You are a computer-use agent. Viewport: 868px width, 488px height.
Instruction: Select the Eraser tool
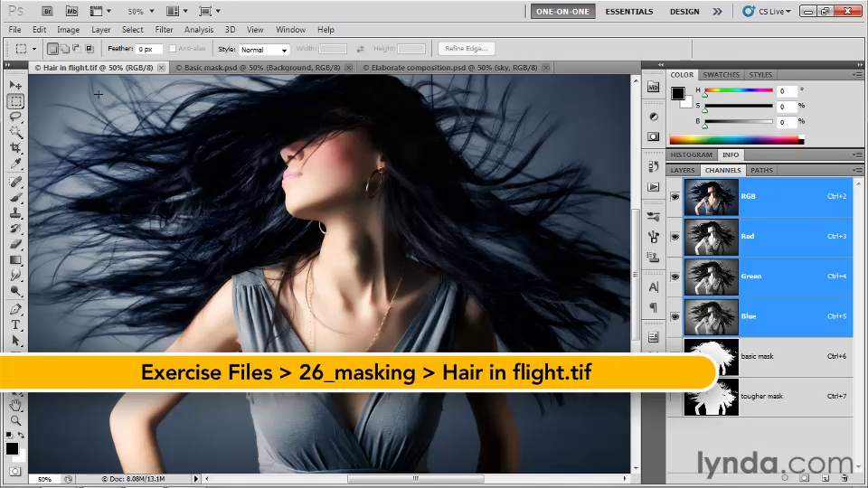[15, 244]
